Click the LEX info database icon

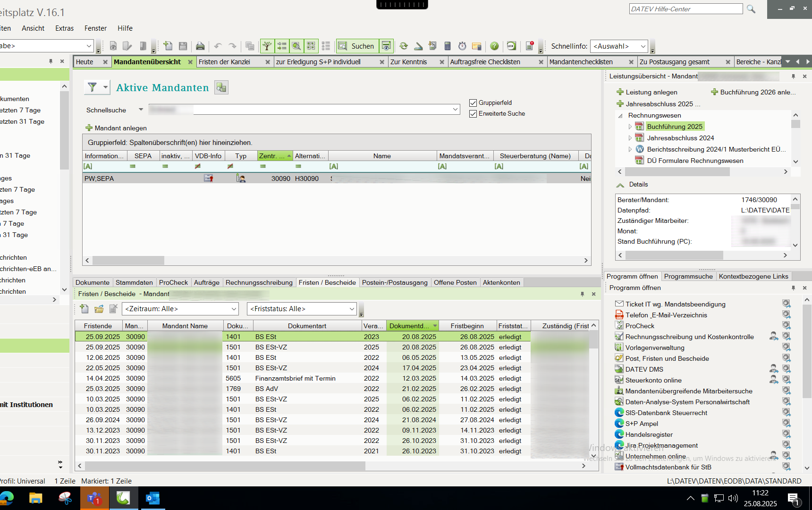[511, 46]
